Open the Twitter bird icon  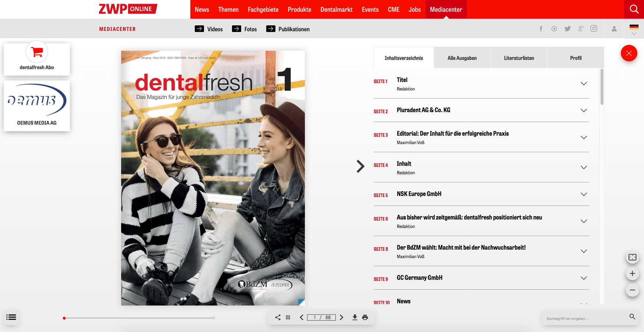(x=567, y=29)
